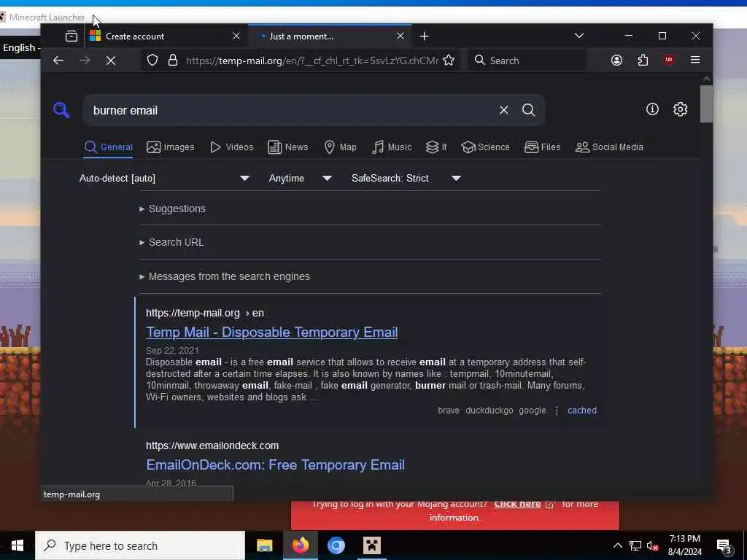Open the notification center icon
The image size is (747, 560).
coord(724,545)
